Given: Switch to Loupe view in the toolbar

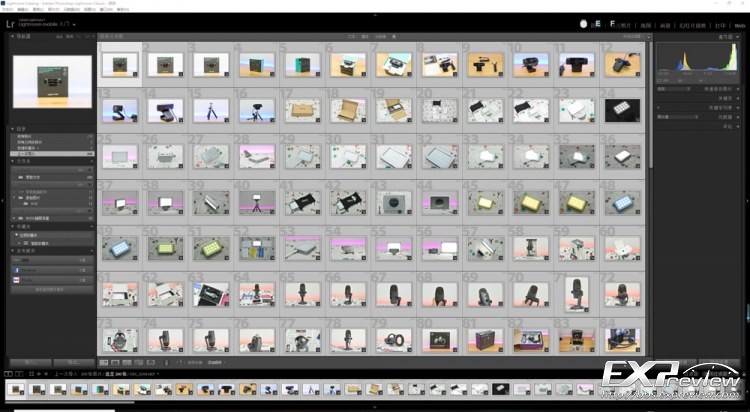Looking at the screenshot, I should pyautogui.click(x=116, y=362).
